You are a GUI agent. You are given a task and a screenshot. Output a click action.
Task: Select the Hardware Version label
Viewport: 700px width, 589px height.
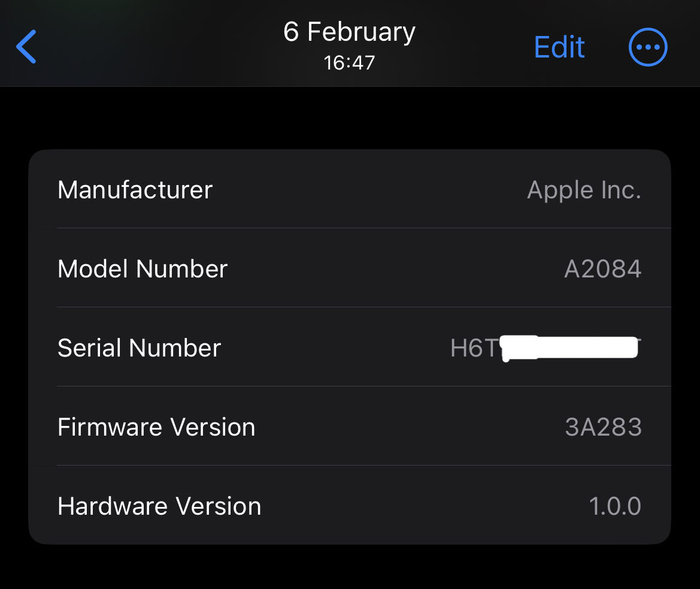pyautogui.click(x=159, y=506)
